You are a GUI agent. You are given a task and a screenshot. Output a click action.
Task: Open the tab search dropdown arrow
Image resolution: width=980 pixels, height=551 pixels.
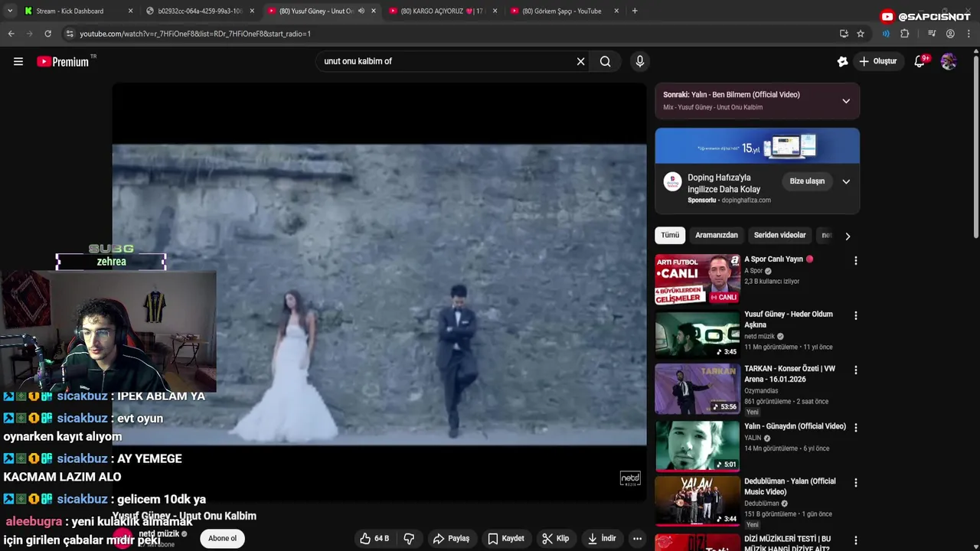(x=10, y=11)
